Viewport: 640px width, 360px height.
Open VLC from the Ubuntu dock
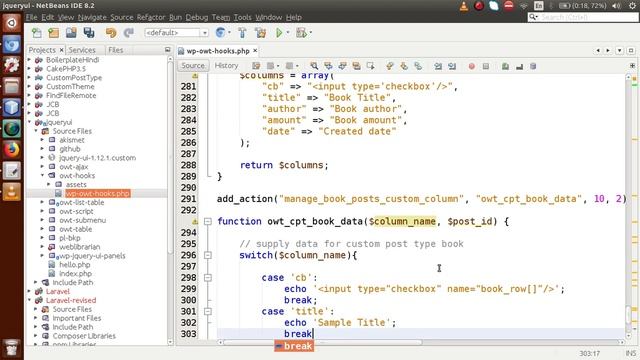(x=11, y=192)
